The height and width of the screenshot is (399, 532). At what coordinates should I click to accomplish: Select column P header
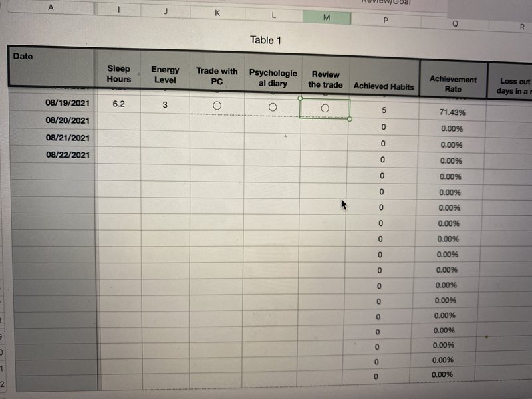(385, 21)
